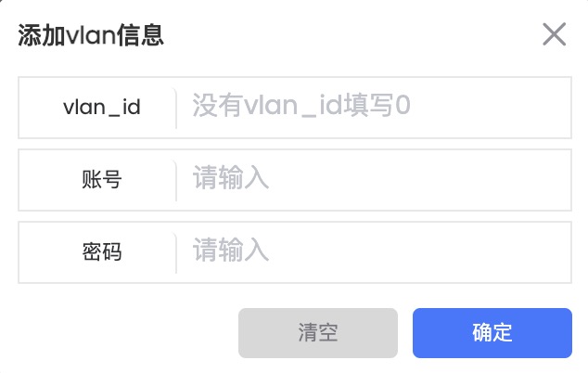
Task: Place cursor in the vlan_id text field
Action: coord(371,107)
